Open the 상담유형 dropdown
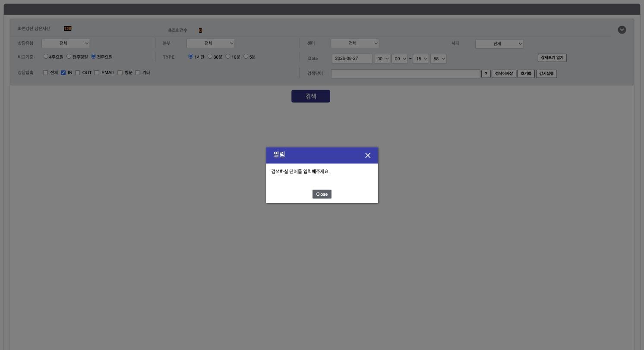This screenshot has height=350, width=644. pos(66,43)
